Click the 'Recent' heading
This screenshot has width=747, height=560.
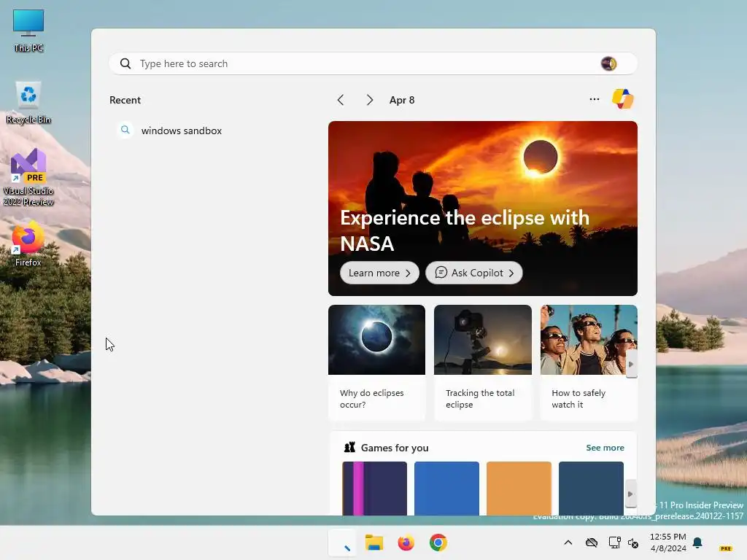tap(125, 100)
